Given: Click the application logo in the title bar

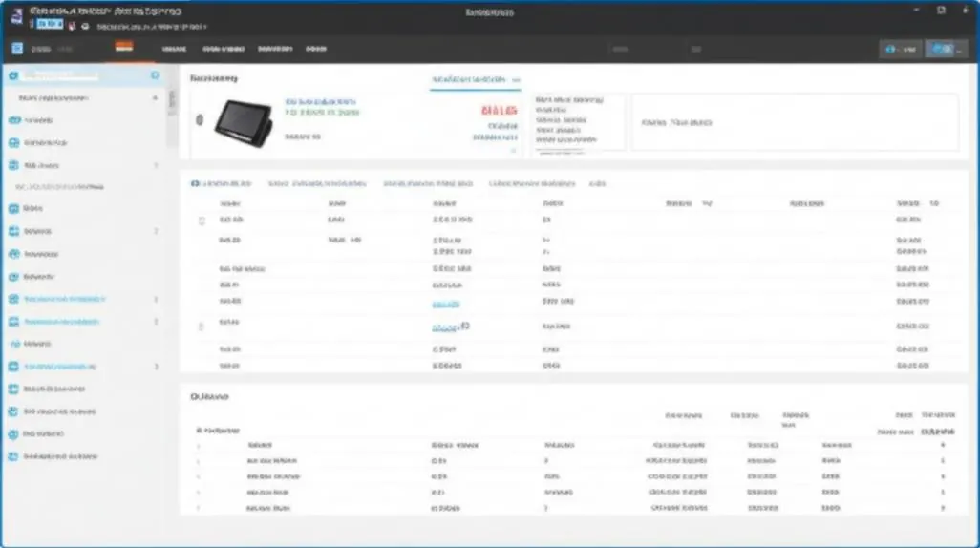Looking at the screenshot, I should [17, 16].
